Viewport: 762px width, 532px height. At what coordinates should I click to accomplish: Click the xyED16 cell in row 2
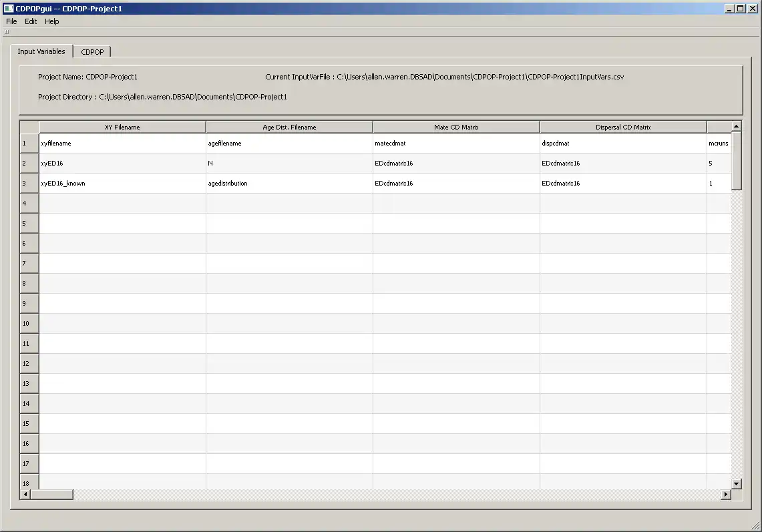122,164
